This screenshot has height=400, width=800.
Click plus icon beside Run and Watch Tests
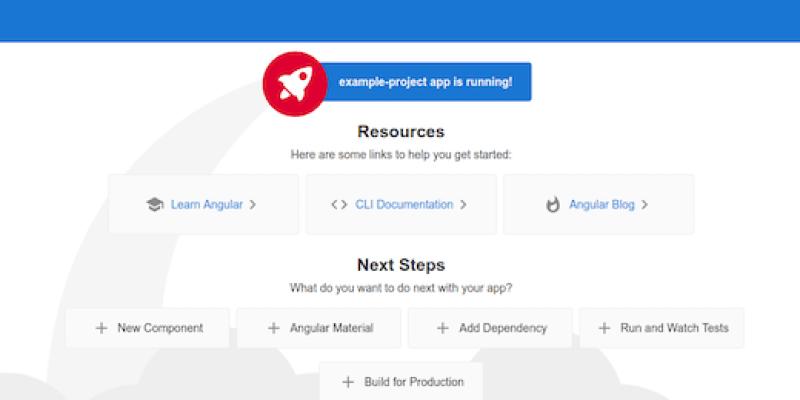pyautogui.click(x=603, y=328)
